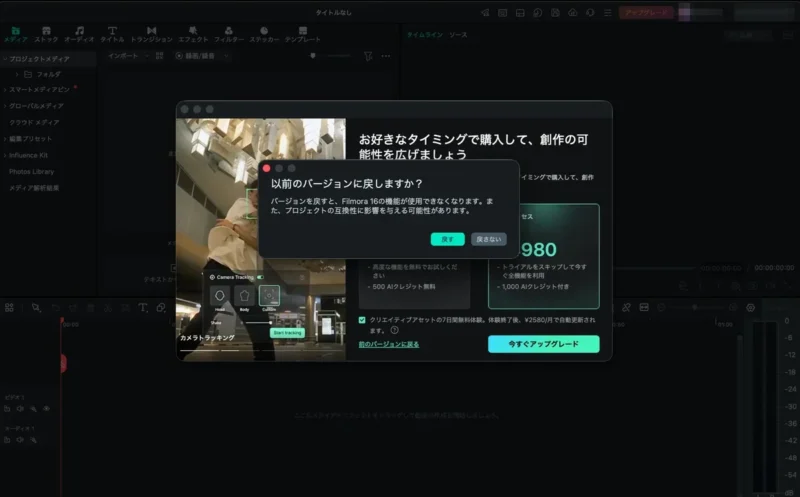Screen dimensions: 800x497
Task: Click the timeline layout grid icon
Action: (x=9, y=307)
